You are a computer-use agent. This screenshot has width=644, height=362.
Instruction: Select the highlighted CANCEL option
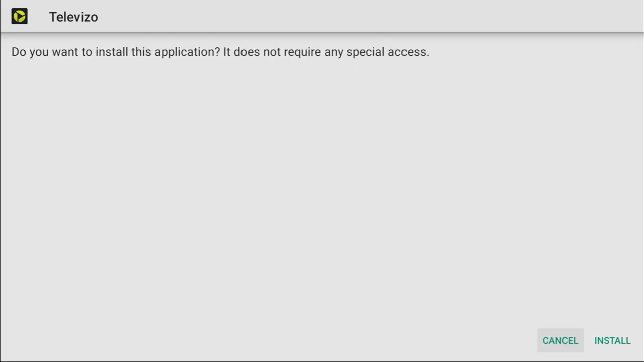point(560,340)
